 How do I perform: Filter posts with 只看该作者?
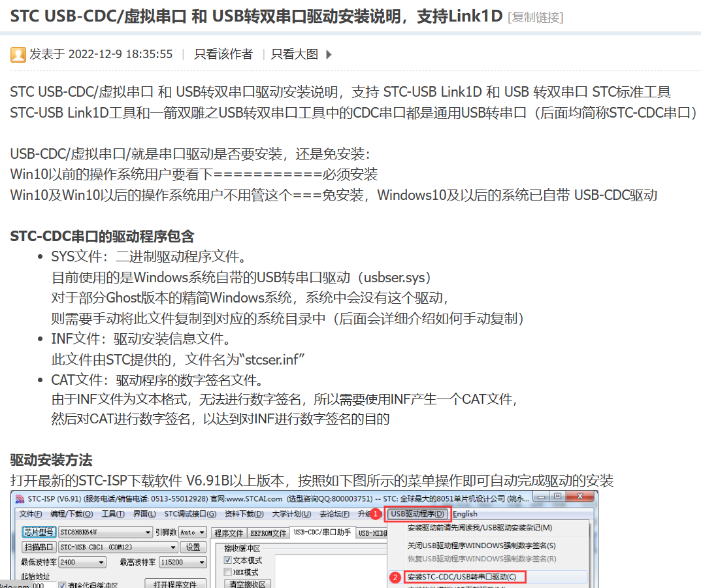[223, 54]
